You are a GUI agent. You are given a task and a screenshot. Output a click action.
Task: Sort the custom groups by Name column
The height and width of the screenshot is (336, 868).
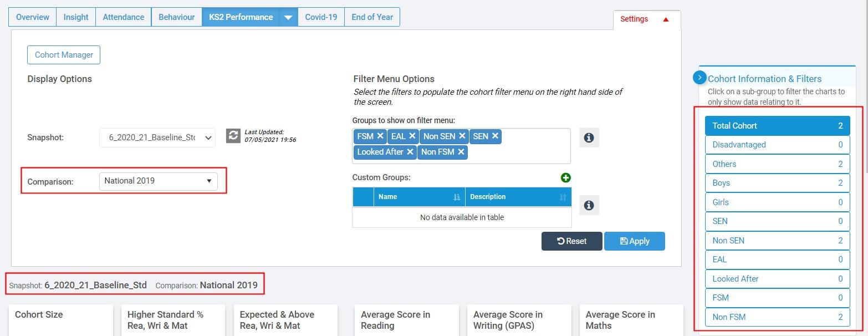(x=456, y=197)
